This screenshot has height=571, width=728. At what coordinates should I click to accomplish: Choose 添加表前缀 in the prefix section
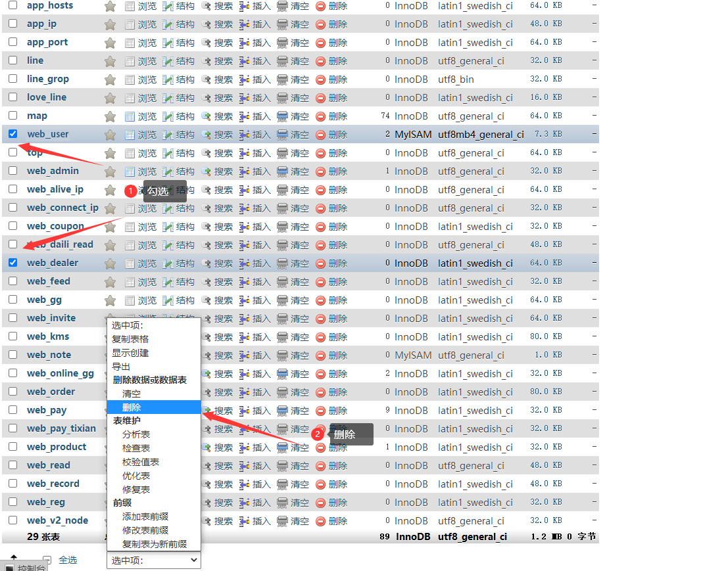pyautogui.click(x=145, y=516)
